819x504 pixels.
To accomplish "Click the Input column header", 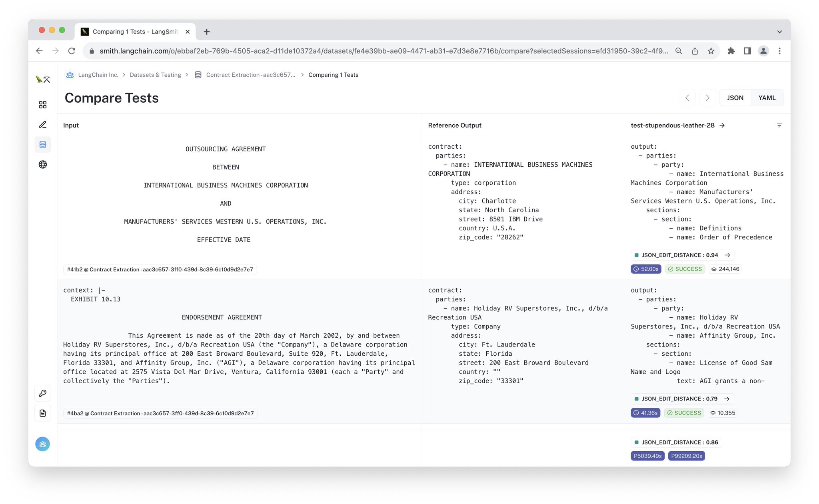I will click(71, 126).
